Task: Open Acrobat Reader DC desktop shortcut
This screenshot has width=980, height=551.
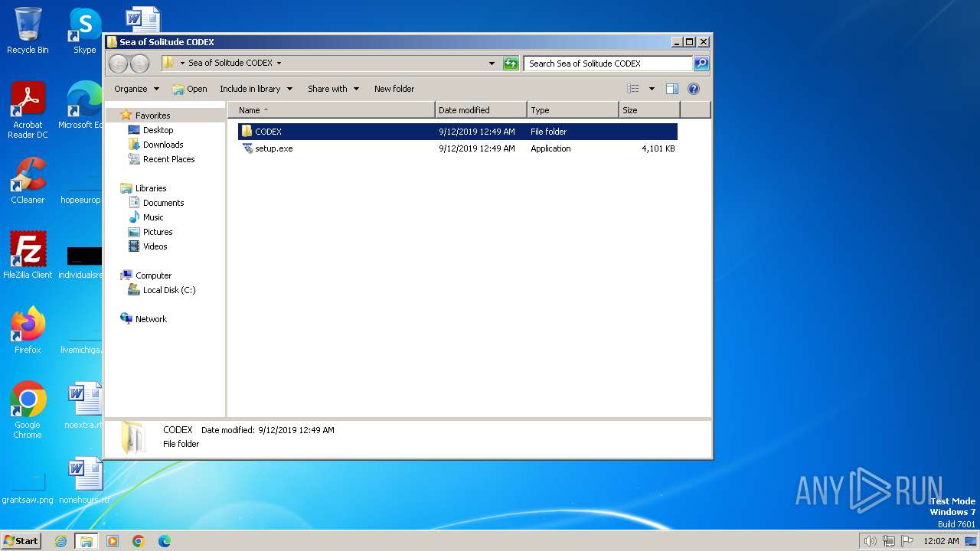Action: (x=28, y=111)
